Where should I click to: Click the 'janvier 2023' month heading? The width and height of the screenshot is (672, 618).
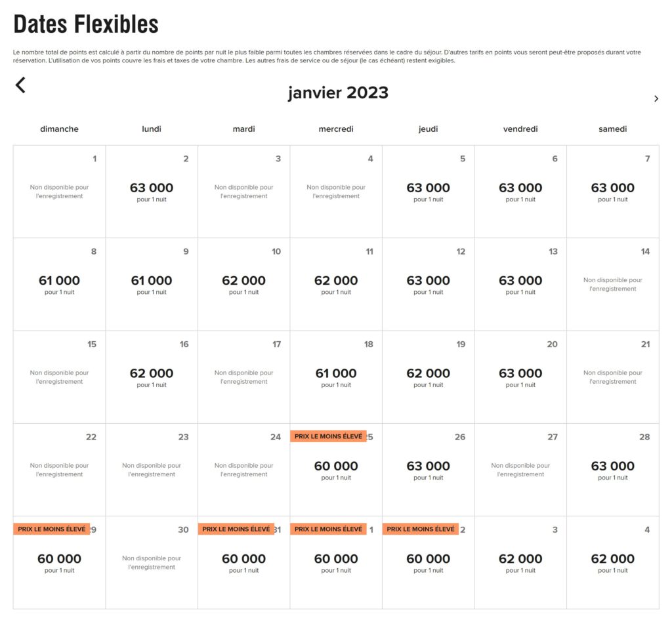coord(338,93)
